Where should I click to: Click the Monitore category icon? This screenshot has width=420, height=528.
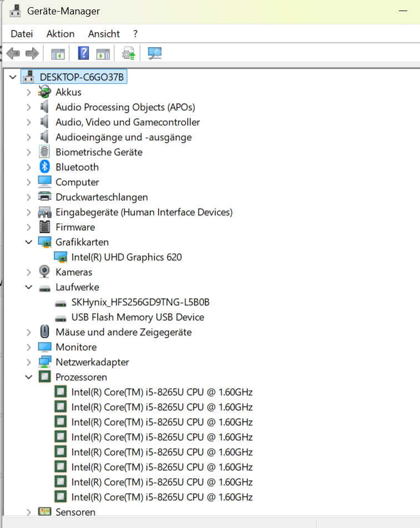44,347
